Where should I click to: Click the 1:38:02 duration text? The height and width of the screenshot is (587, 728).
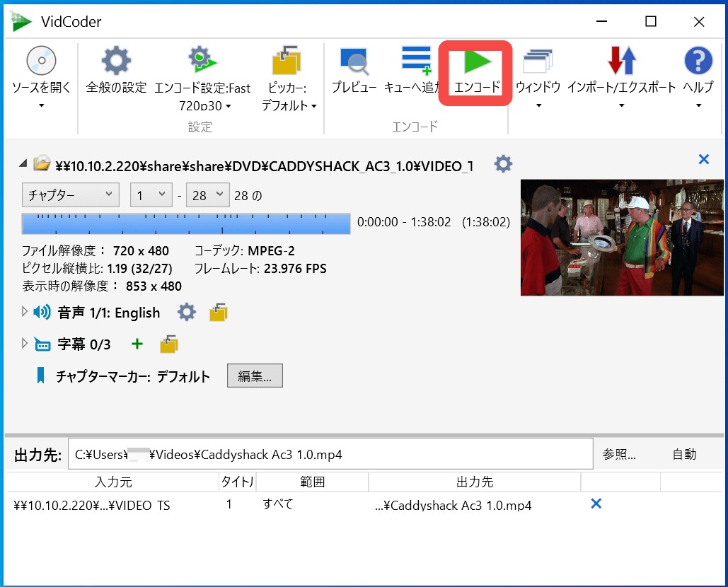(x=485, y=222)
